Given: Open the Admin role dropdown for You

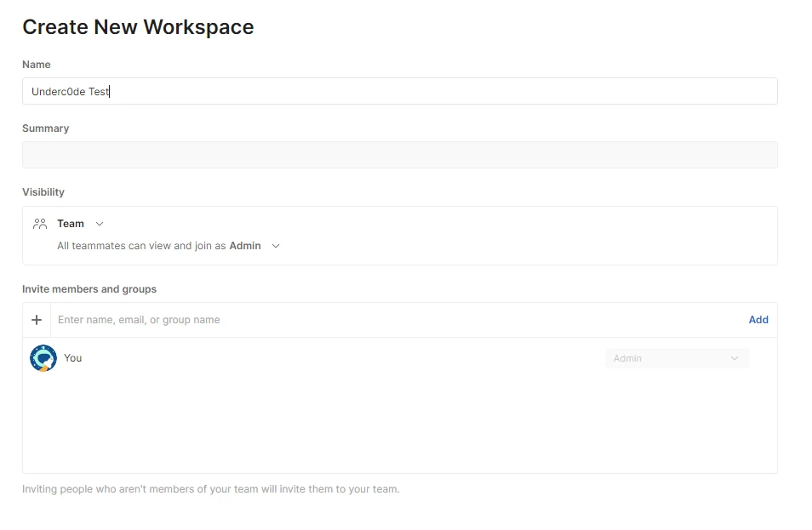Looking at the screenshot, I should (677, 358).
